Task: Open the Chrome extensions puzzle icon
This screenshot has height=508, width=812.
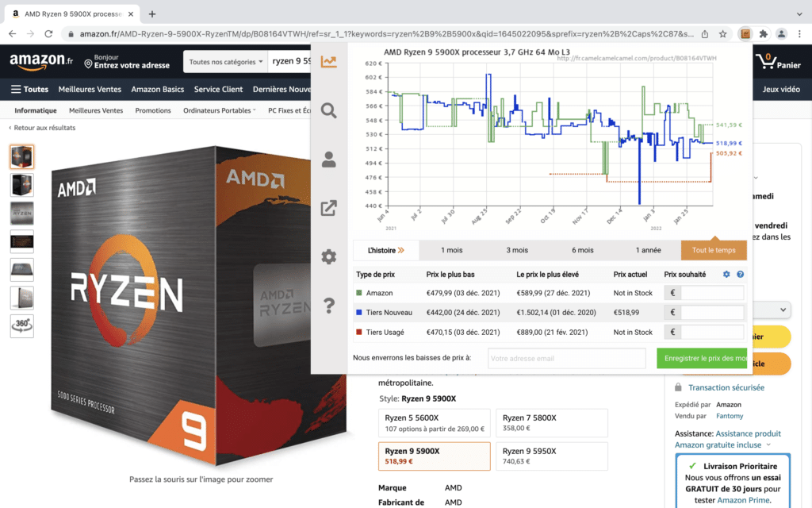Action: [x=764, y=34]
